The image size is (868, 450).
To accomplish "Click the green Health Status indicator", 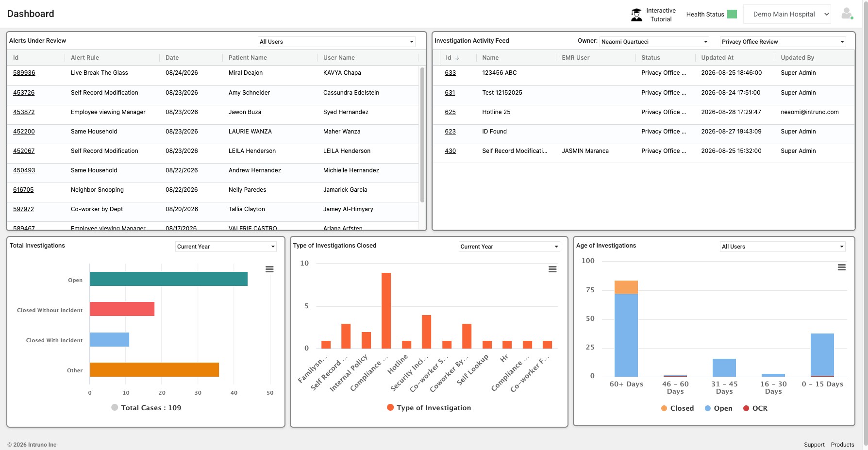I will [x=732, y=14].
